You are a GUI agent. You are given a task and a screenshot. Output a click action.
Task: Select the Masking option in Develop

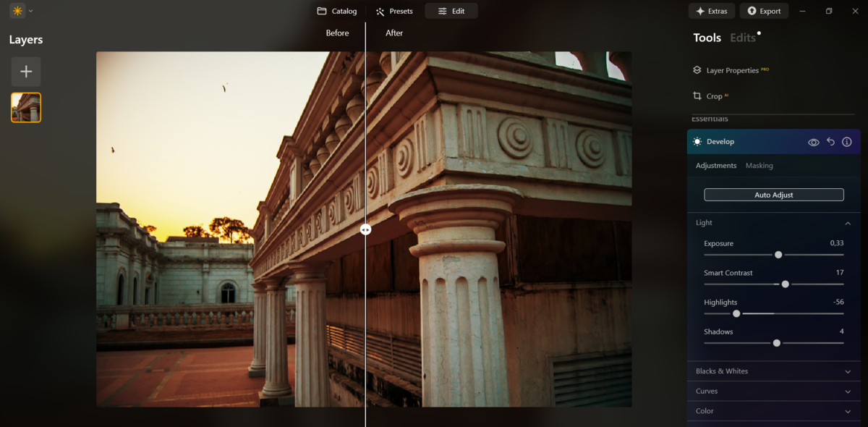759,165
